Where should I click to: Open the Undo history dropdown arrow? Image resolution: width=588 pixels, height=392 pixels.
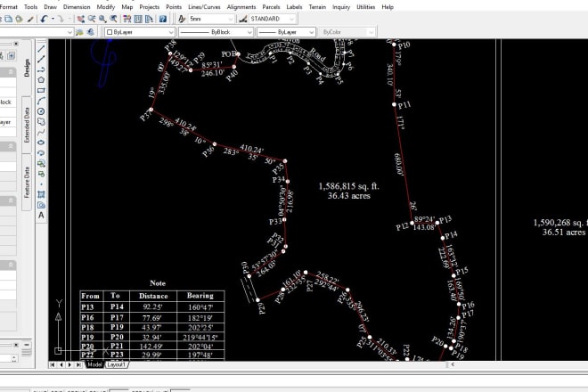tap(53, 19)
